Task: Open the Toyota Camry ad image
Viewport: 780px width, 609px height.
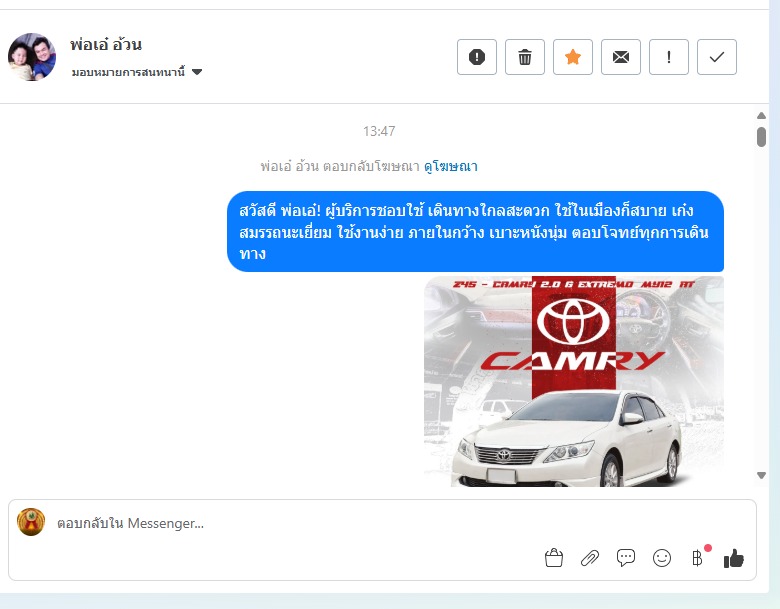Action: pos(574,381)
